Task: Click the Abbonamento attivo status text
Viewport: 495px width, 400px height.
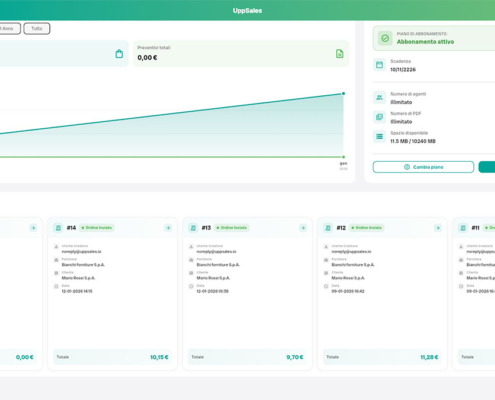Action: (425, 42)
